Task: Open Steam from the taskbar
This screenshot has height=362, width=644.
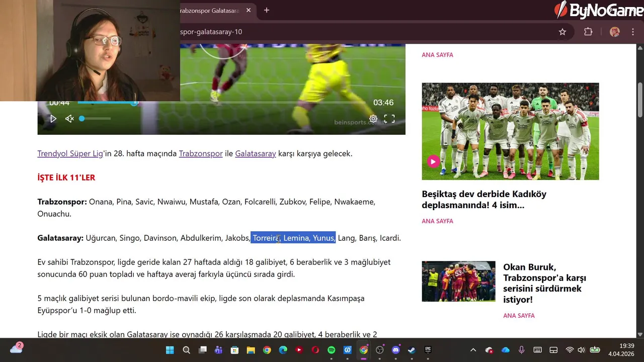Action: pos(412,350)
